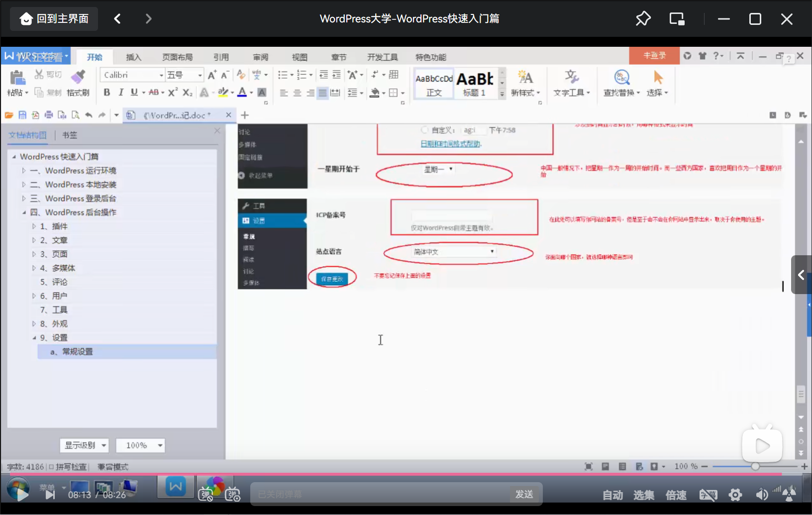Click the 选集 episode list button
The width and height of the screenshot is (812, 515).
click(x=644, y=495)
